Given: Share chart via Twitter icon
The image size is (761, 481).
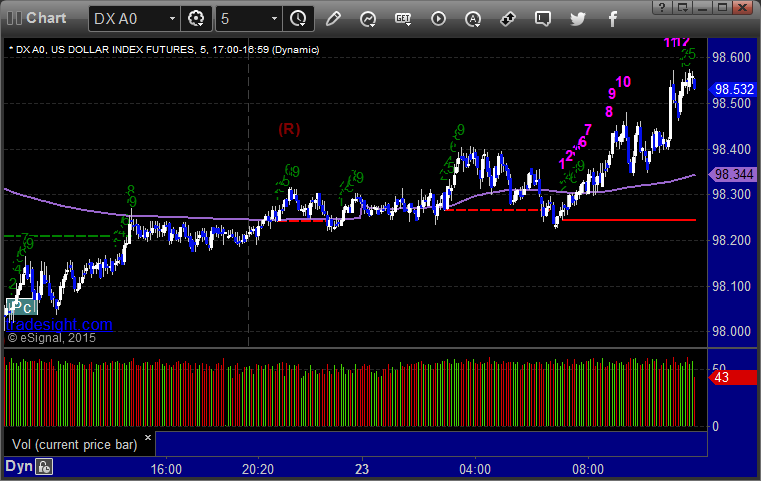Looking at the screenshot, I should point(578,19).
